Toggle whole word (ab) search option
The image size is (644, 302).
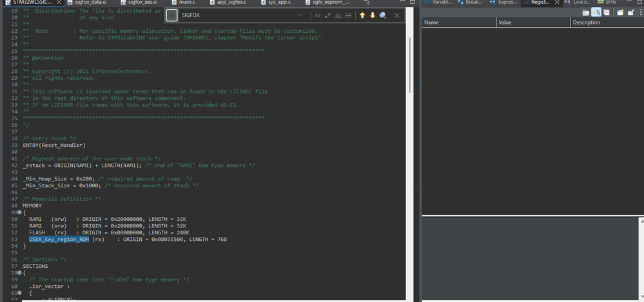pyautogui.click(x=338, y=15)
